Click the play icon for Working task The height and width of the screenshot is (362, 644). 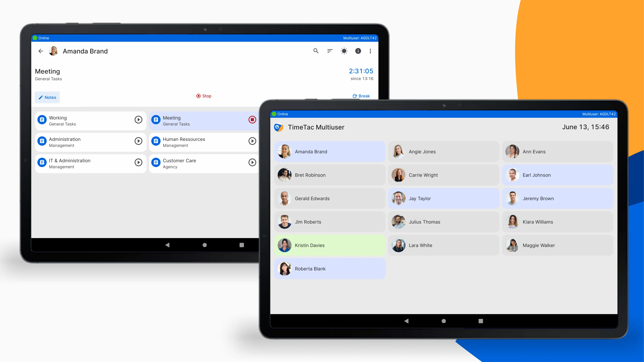pos(138,120)
